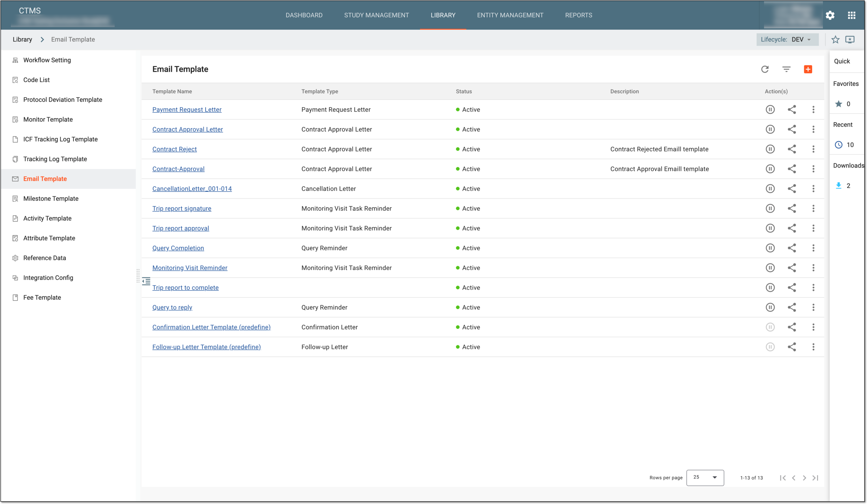
Task: Open the settings gear in the header
Action: pyautogui.click(x=830, y=15)
